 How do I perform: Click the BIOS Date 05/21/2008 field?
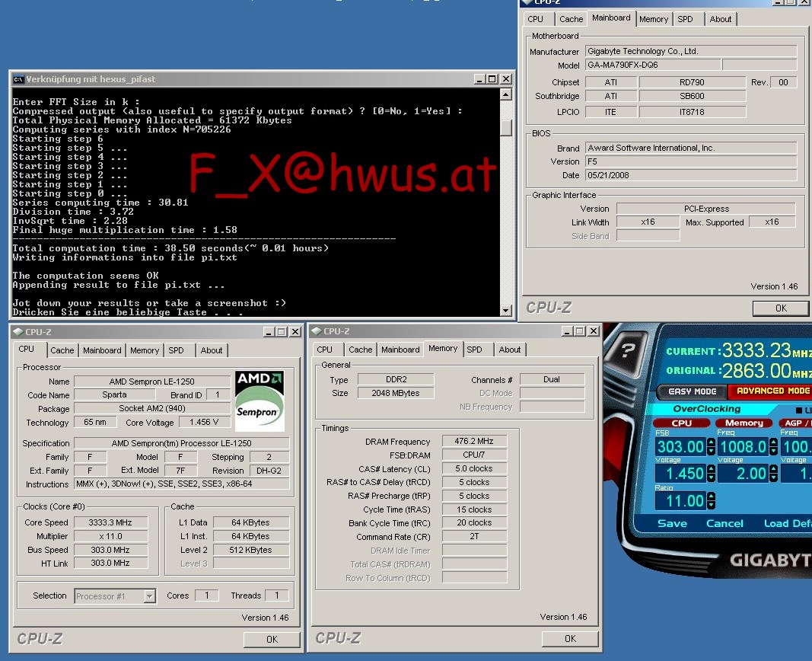[x=691, y=175]
